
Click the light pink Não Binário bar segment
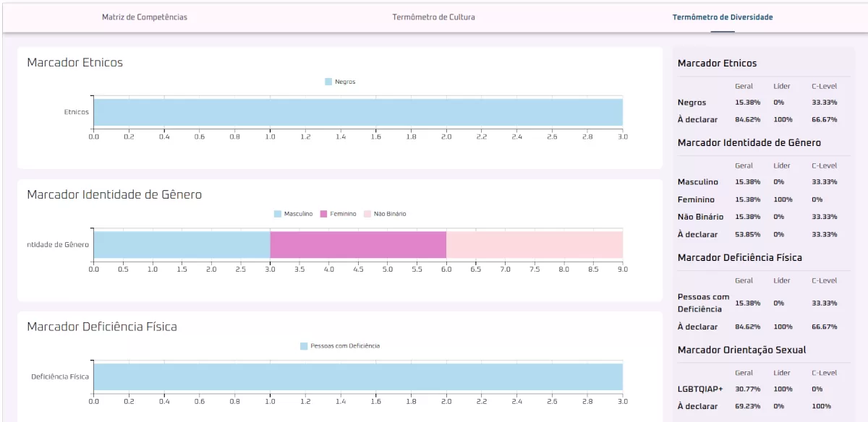coord(535,244)
